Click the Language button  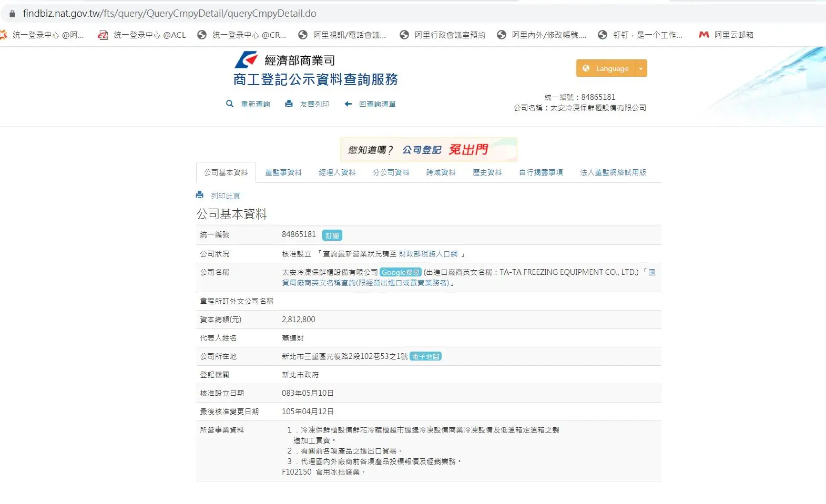pos(606,68)
